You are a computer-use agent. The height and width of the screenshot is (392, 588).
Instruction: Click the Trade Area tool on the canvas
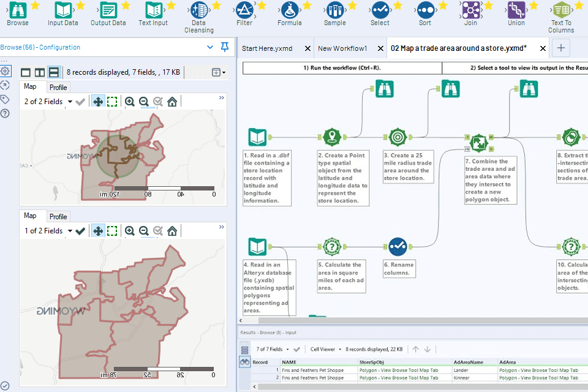[x=398, y=137]
